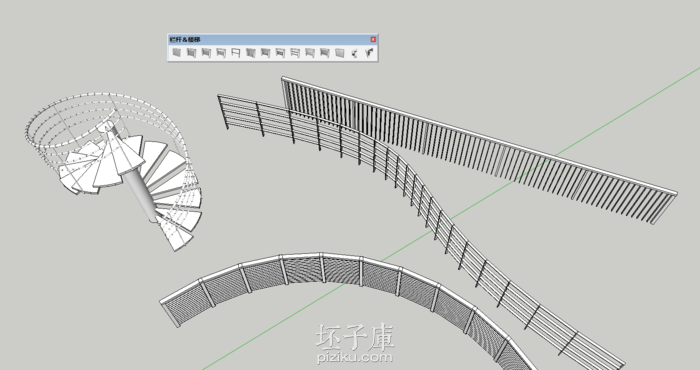This screenshot has height=370, width=700.
Task: Select the sixth vertical-baluster railing icon
Action: point(250,53)
